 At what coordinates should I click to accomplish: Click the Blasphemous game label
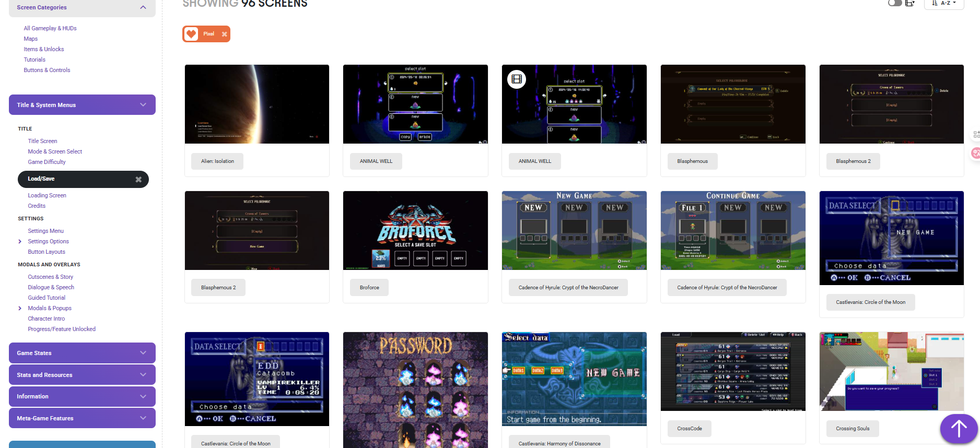tap(692, 161)
